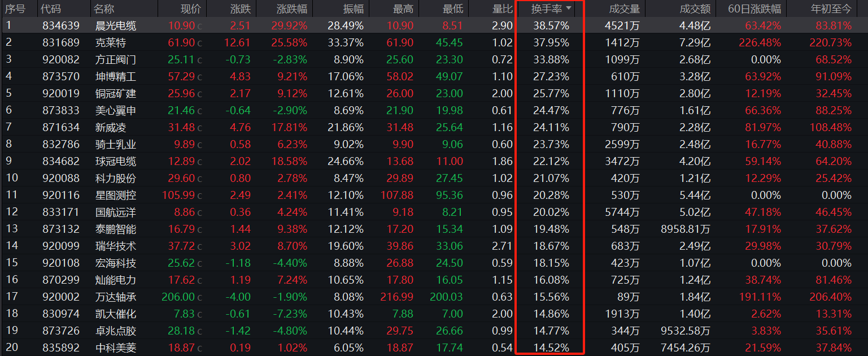The image size is (868, 356).
Task: Click the 5744万 volume cell
Action: [622, 212]
